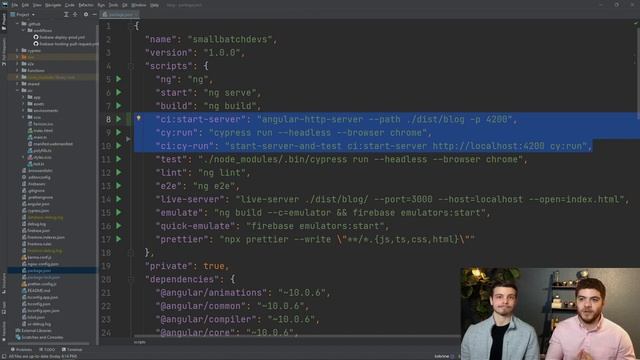Open the File menu

[x=15, y=5]
